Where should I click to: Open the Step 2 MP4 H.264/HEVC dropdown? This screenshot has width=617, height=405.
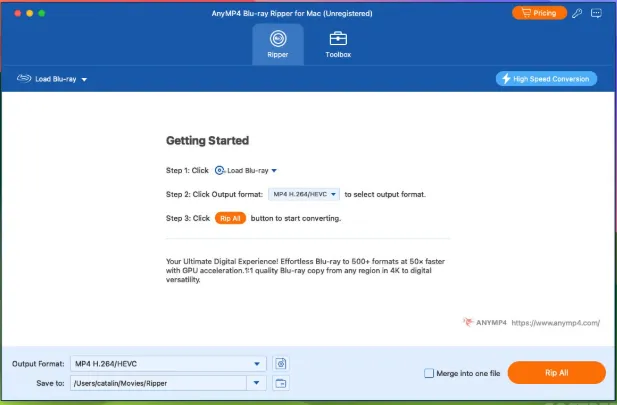point(304,194)
